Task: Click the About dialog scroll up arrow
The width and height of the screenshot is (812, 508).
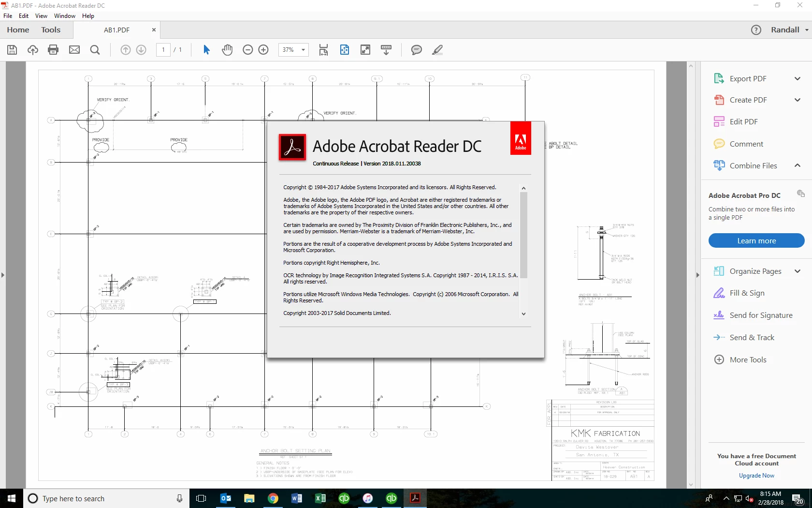Action: tap(523, 188)
